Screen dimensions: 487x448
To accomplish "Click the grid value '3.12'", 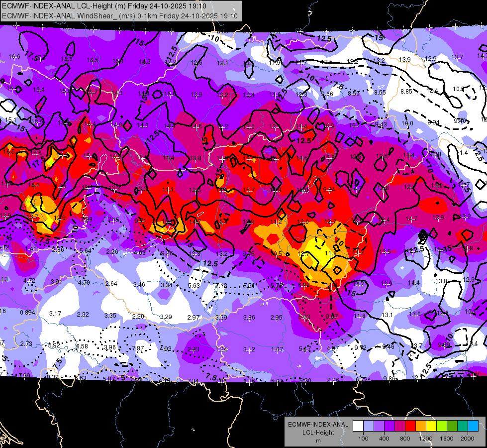I will pyautogui.click(x=249, y=349).
